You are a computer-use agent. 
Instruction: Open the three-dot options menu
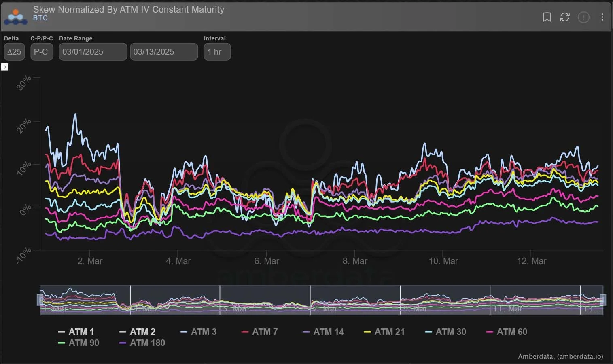pyautogui.click(x=602, y=17)
